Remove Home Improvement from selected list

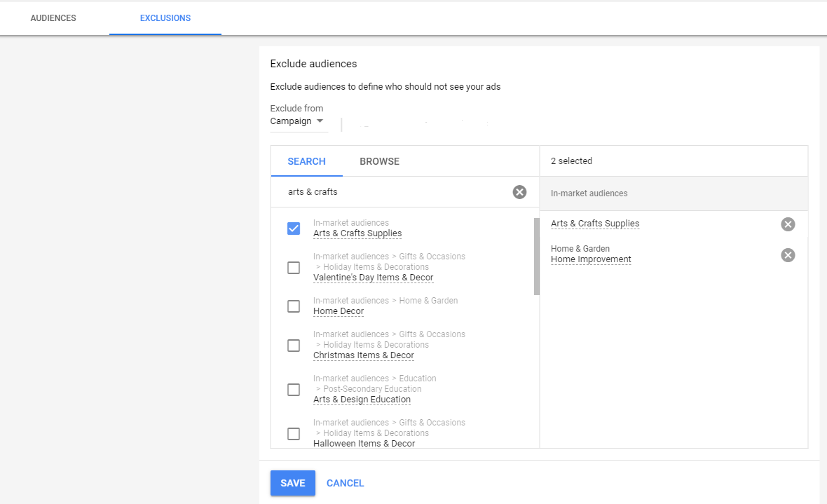[788, 255]
